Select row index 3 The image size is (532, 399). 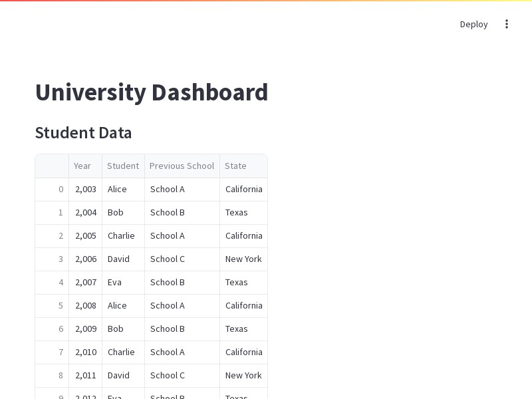pos(52,259)
